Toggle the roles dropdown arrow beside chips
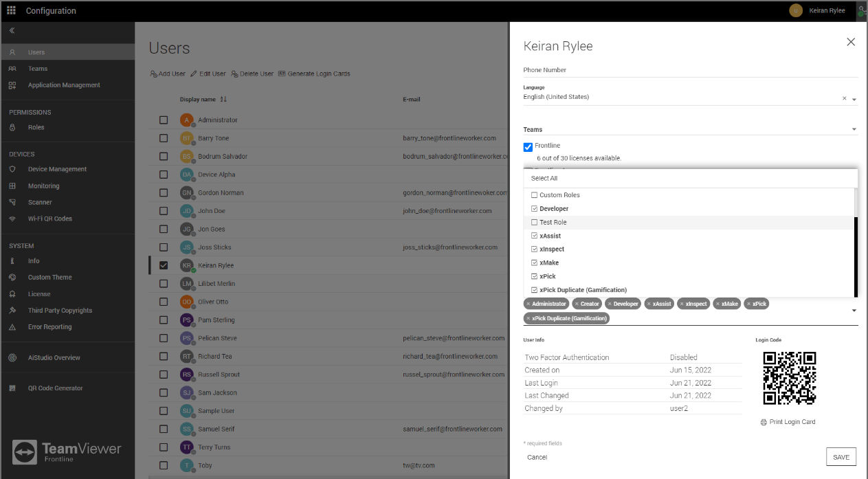868x479 pixels. 854,311
